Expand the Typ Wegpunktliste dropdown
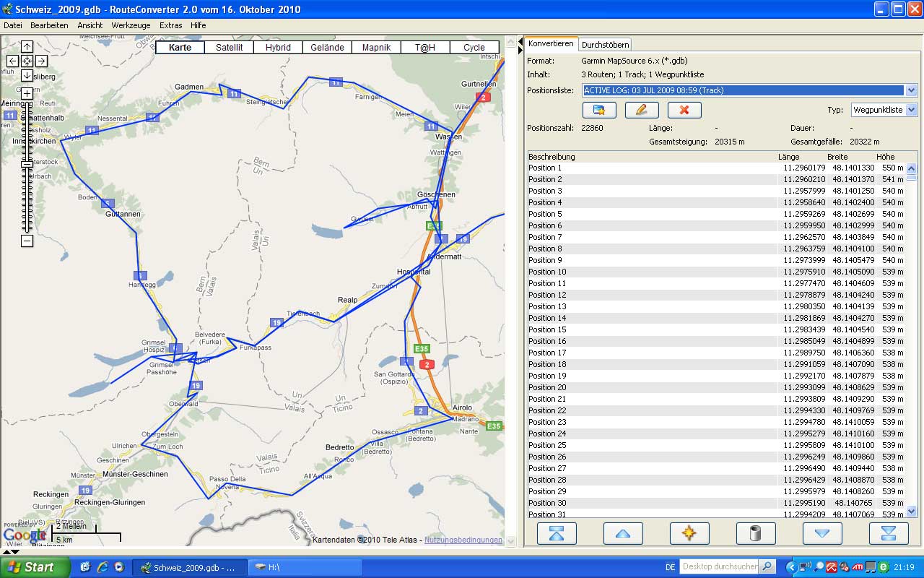This screenshot has width=924, height=578. tap(911, 110)
